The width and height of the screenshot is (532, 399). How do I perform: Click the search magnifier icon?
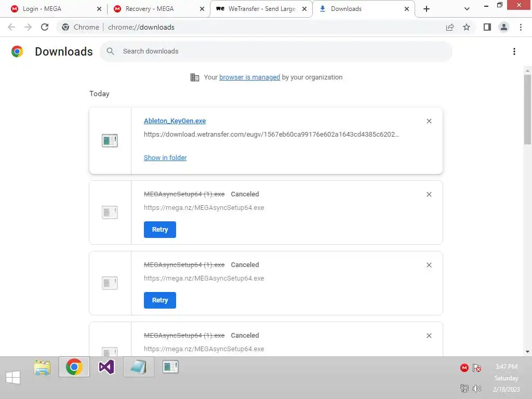point(110,51)
